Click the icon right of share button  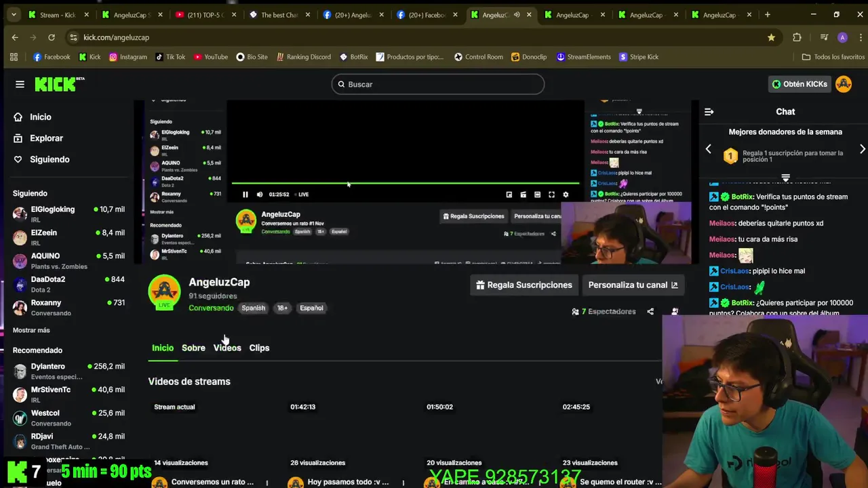click(x=674, y=312)
